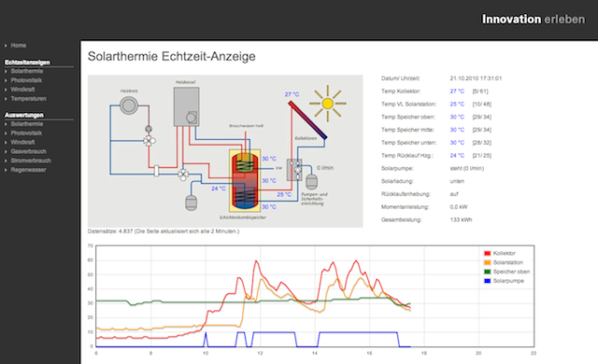This screenshot has width=598, height=364.
Task: Click the mixing valve below the Heizkreis
Action: click(149, 141)
